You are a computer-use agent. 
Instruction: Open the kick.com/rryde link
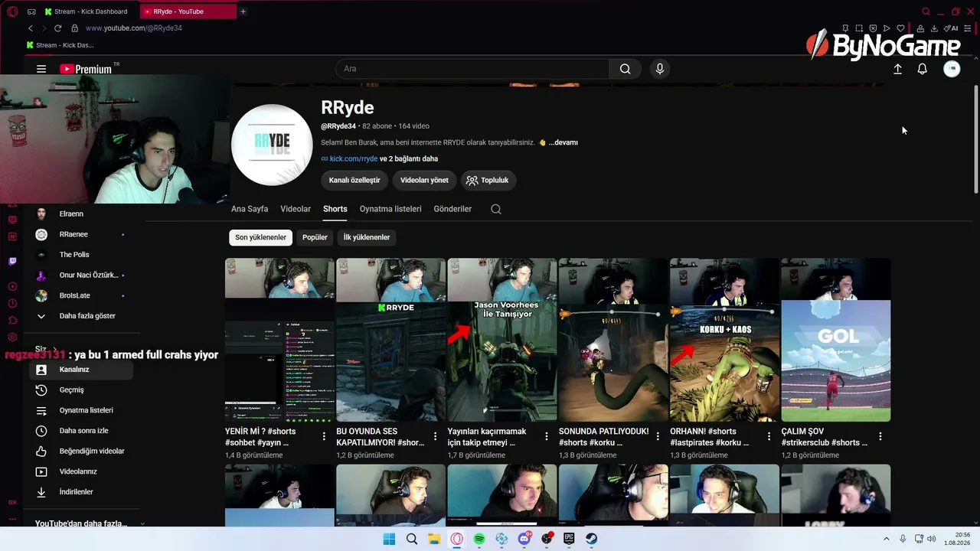pos(354,159)
